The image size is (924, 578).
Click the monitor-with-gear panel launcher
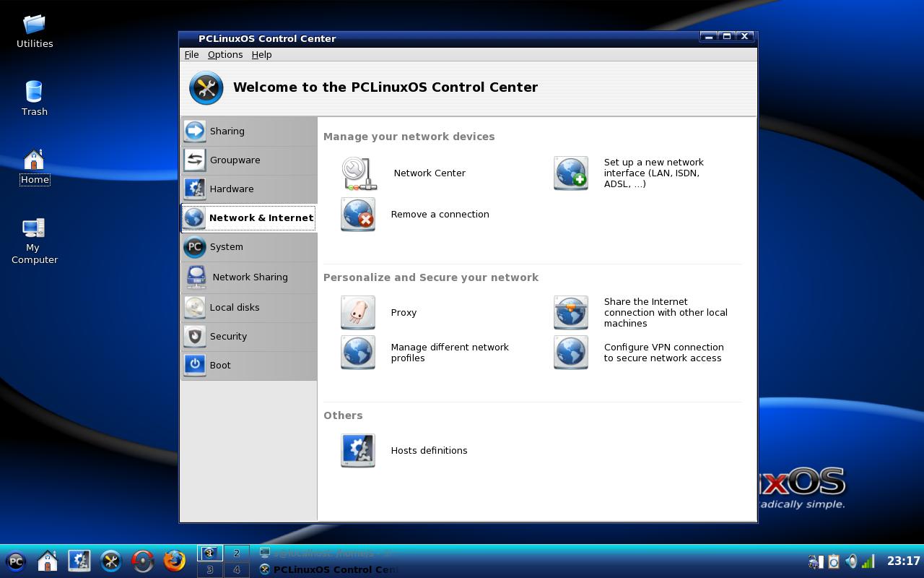point(79,561)
